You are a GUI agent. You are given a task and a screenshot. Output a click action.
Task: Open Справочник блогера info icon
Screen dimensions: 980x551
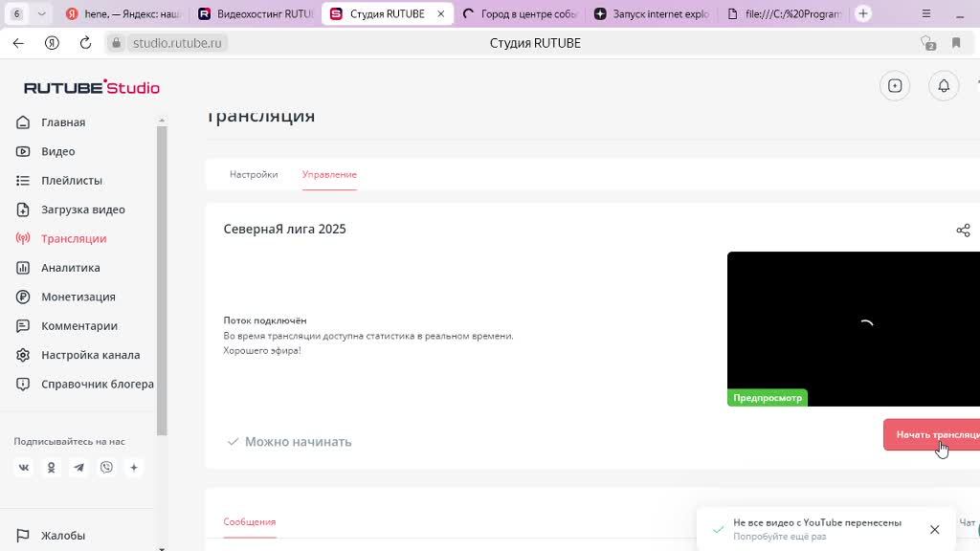click(x=23, y=384)
